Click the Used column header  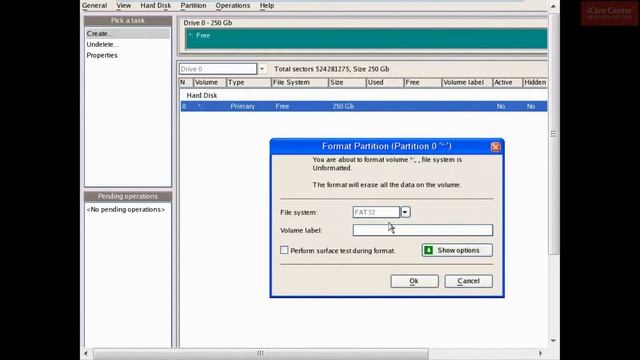pyautogui.click(x=384, y=82)
